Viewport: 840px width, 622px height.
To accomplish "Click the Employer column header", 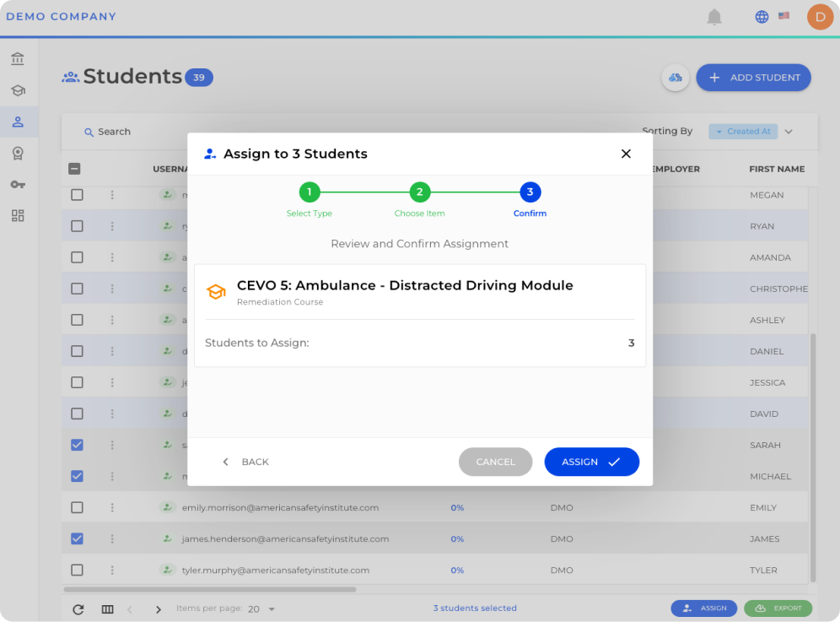I will point(676,169).
